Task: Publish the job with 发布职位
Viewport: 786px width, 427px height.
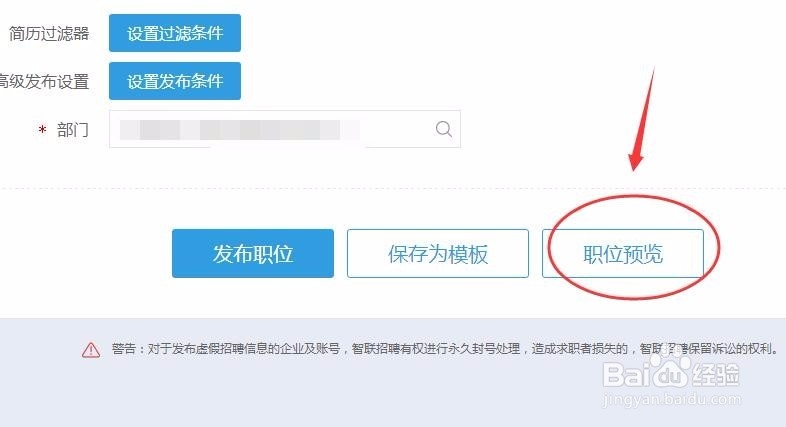Action: tap(253, 254)
